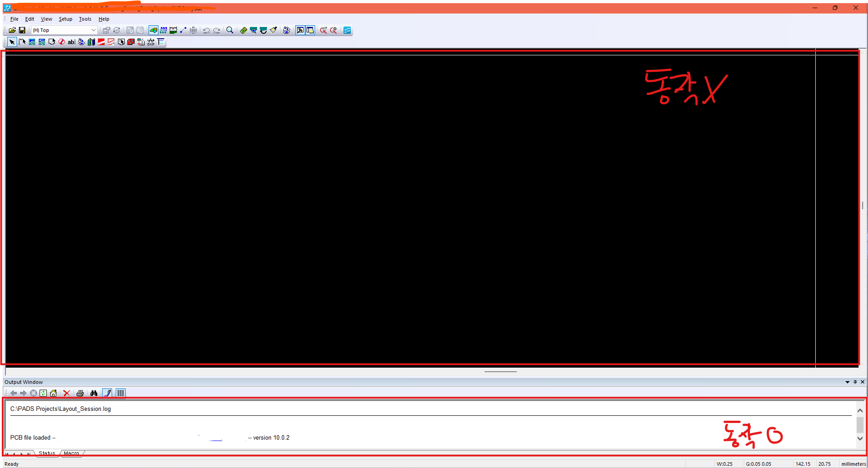Click the binoculars find icon
The image size is (868, 468).
click(94, 393)
